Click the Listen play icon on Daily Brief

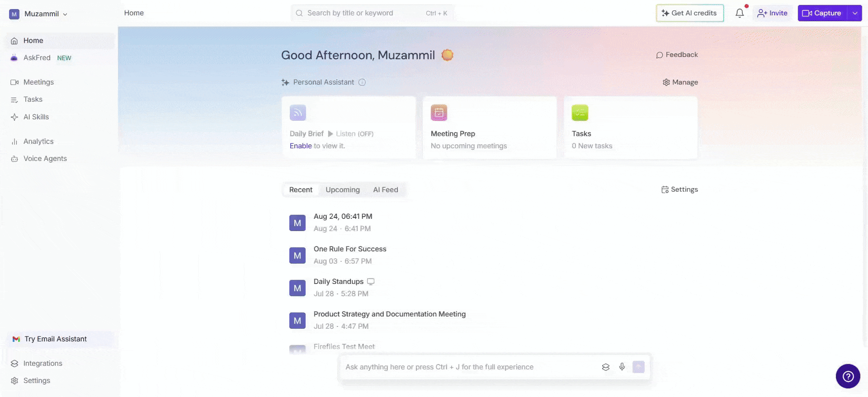(330, 134)
